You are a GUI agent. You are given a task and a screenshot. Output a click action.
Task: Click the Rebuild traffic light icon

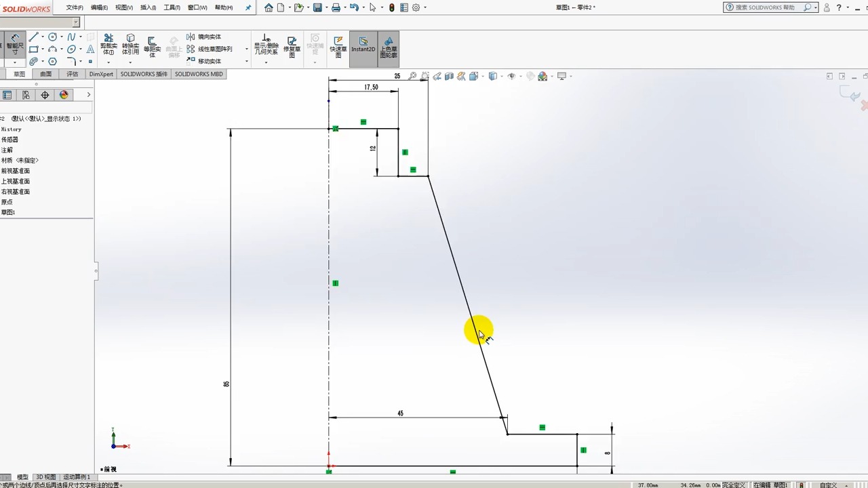[392, 7]
